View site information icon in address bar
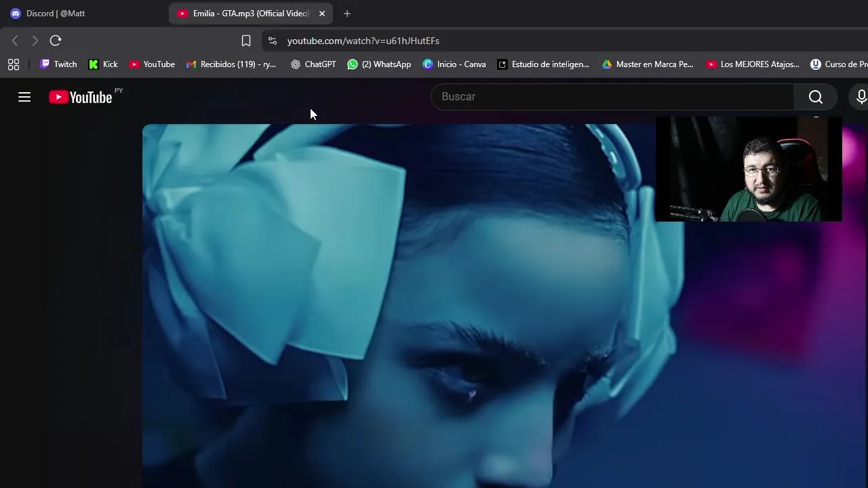Image resolution: width=868 pixels, height=488 pixels. pyautogui.click(x=273, y=41)
